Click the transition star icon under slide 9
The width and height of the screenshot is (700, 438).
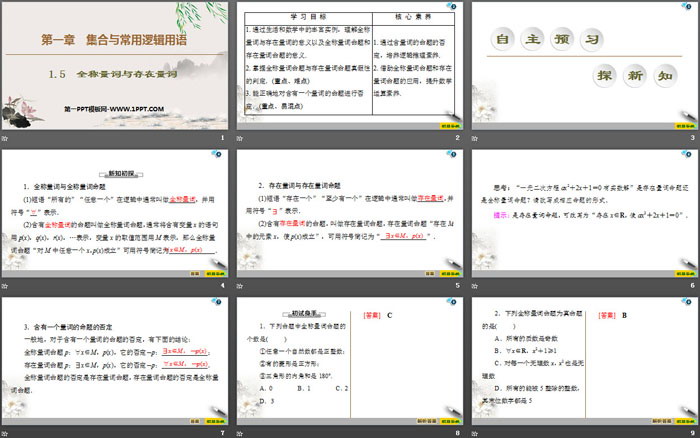(474, 432)
